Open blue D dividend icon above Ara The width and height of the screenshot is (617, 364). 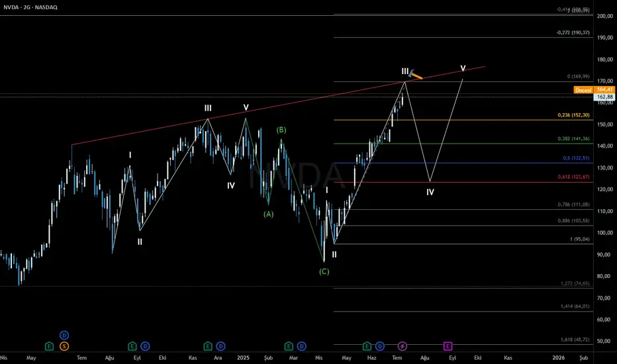[x=220, y=346]
